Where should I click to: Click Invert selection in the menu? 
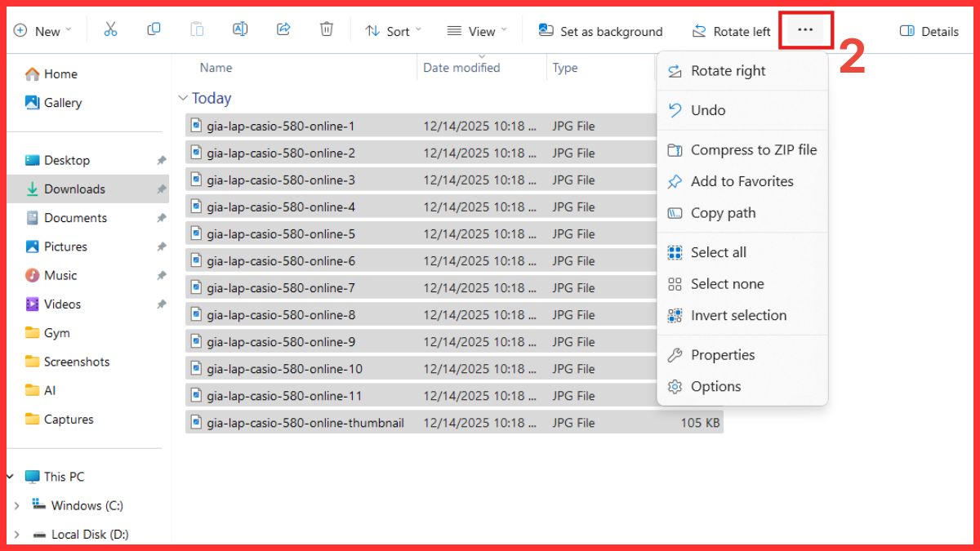click(739, 315)
